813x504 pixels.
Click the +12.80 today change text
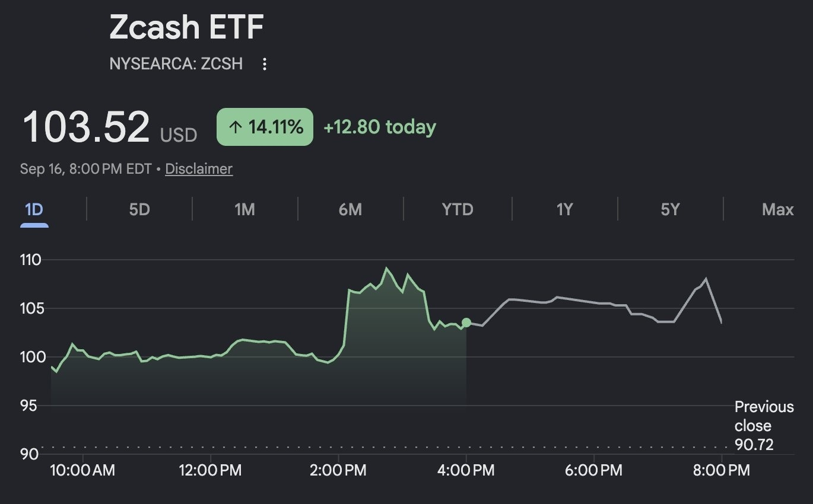pos(380,127)
